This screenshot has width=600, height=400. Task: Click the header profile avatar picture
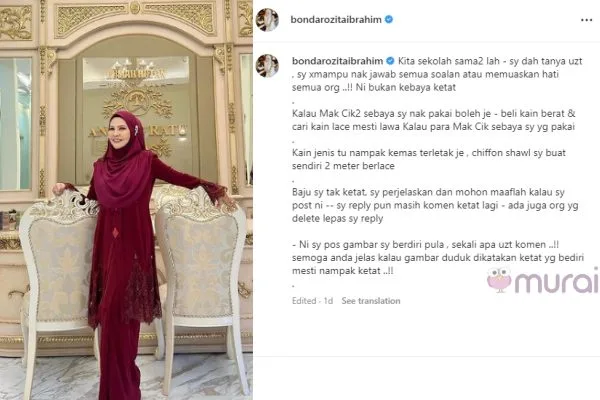pos(267,20)
